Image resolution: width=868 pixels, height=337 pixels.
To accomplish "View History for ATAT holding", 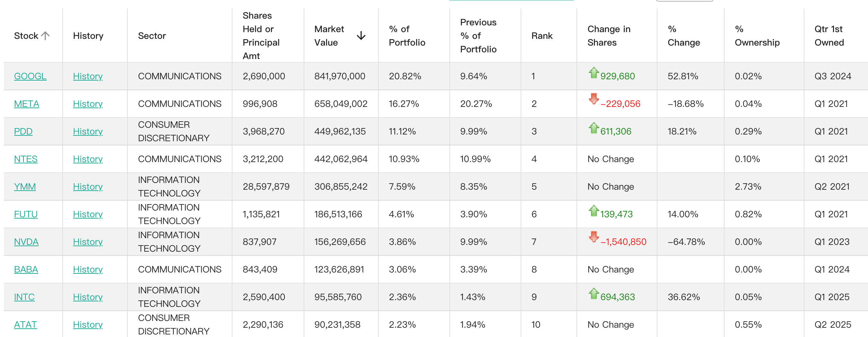I will tap(88, 325).
